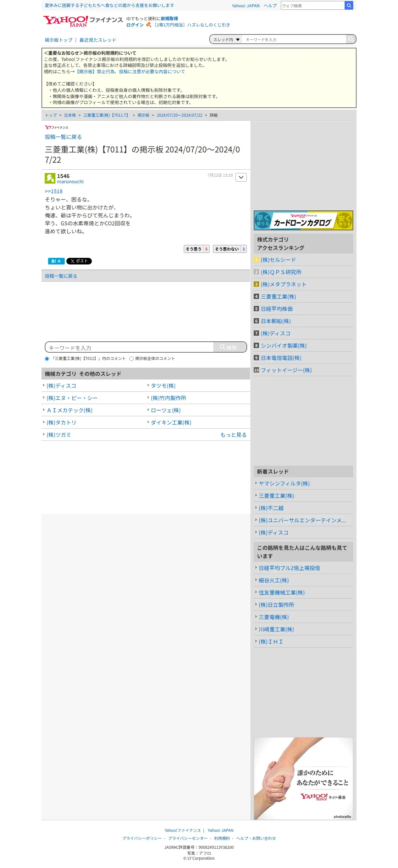This screenshot has width=398, height=868.
Task: Open the (株)ユニバーサルエンターテインメ... thread
Action: 302,521
